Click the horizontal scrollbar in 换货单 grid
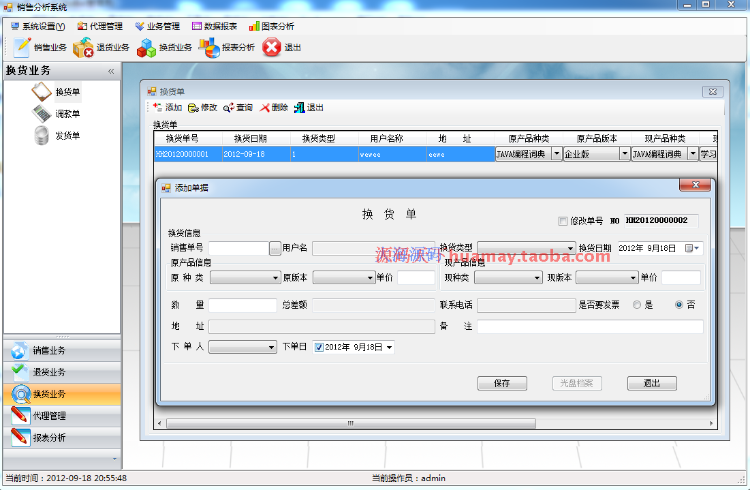750x490 pixels. tap(351, 423)
